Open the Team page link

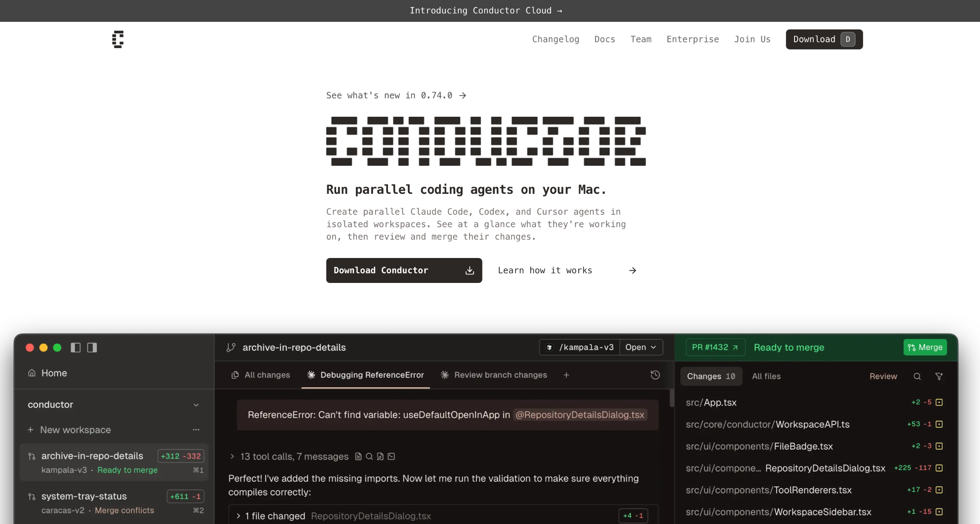(641, 39)
